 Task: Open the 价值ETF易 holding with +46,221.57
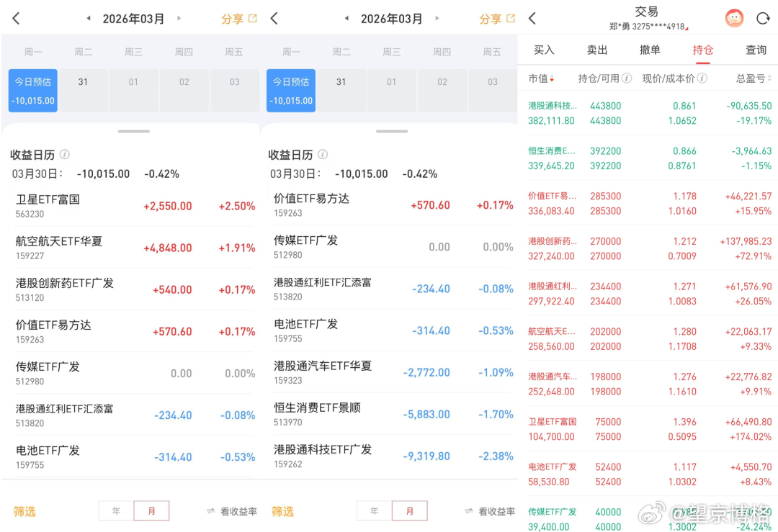[650, 203]
